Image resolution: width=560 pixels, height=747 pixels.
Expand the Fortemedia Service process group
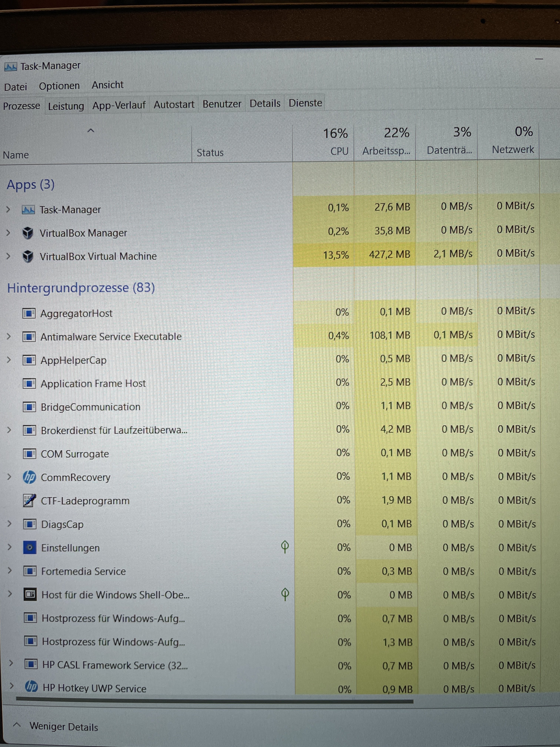click(x=10, y=571)
